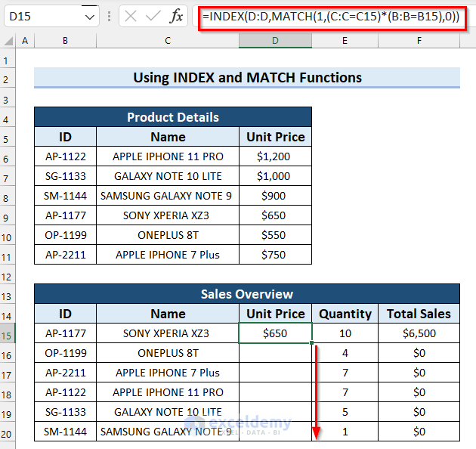Click the fill handle of cell D15
The image size is (476, 449).
coord(312,343)
